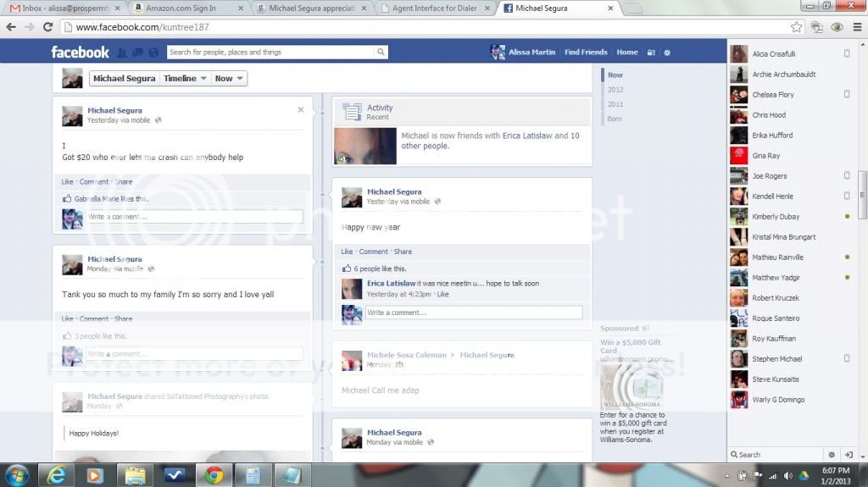Click Windows Start button

(16, 475)
